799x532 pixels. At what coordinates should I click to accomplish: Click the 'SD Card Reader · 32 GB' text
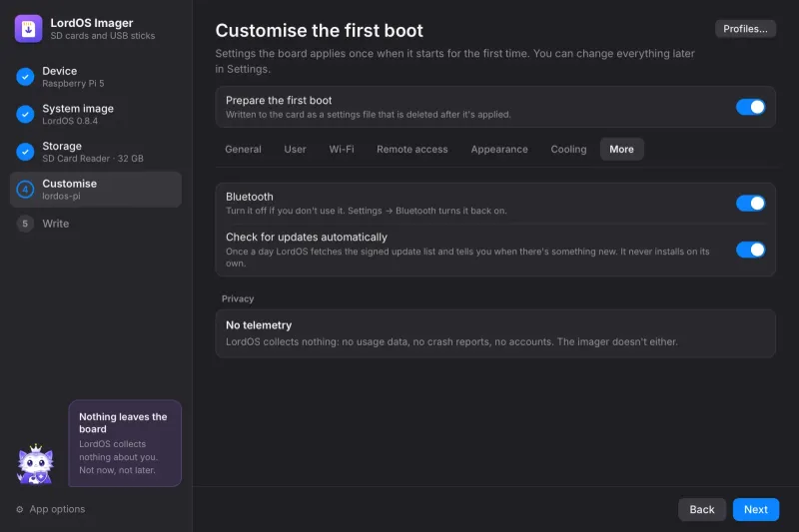[93, 159]
